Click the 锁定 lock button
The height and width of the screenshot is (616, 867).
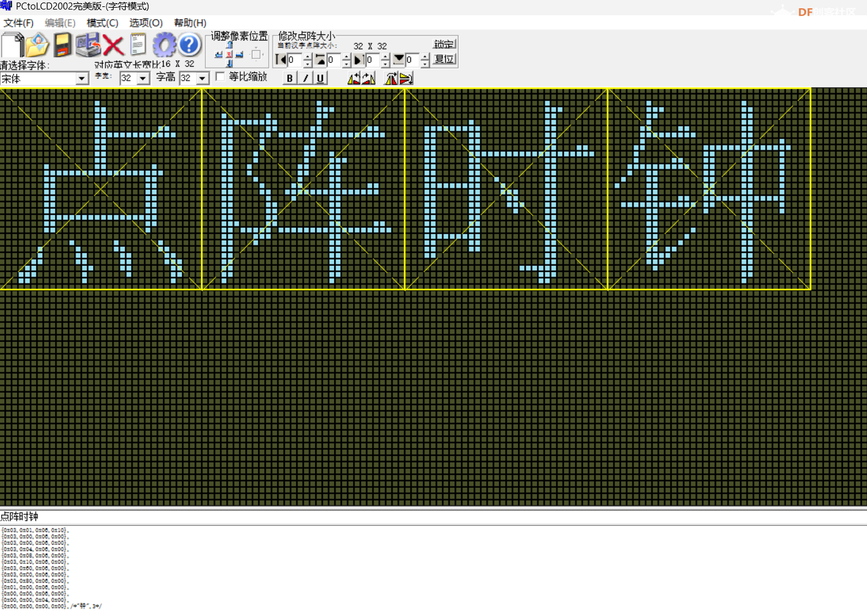click(x=444, y=44)
